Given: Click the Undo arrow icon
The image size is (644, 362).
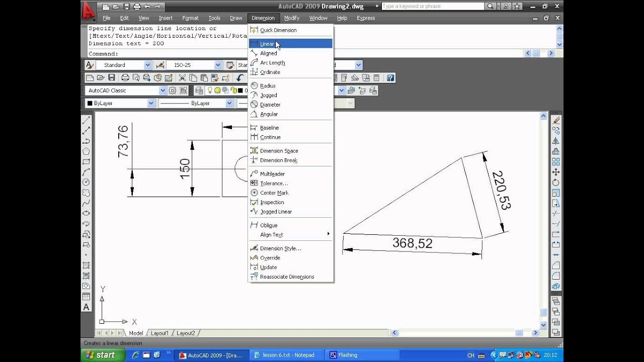Looking at the screenshot, I should click(x=240, y=77).
